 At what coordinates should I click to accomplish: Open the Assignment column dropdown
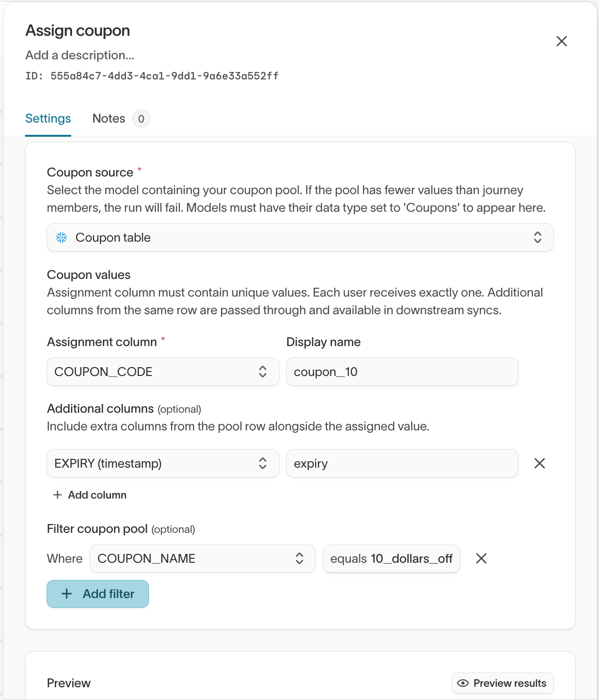coord(162,372)
